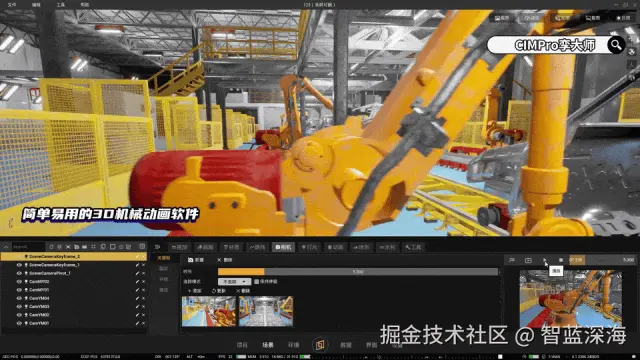This screenshot has height=360, width=640.
Task: Click 更新 to update the keyframe
Action: point(219,291)
